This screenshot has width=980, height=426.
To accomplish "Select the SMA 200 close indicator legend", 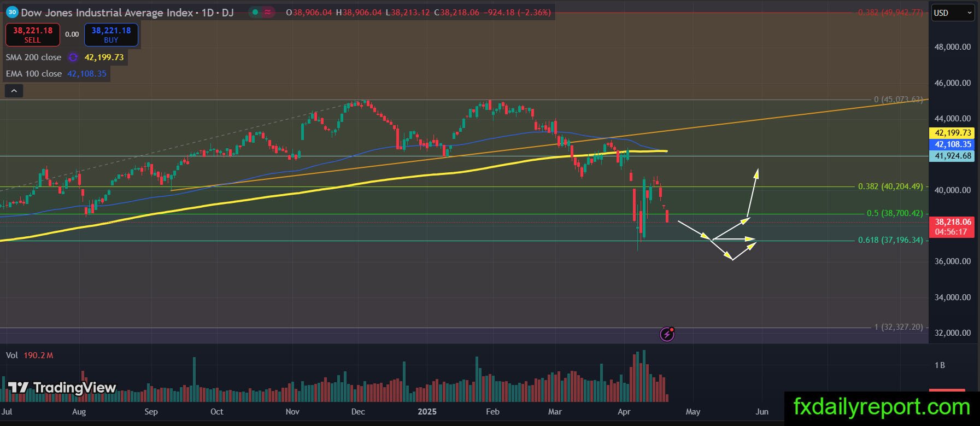I will 33,57.
